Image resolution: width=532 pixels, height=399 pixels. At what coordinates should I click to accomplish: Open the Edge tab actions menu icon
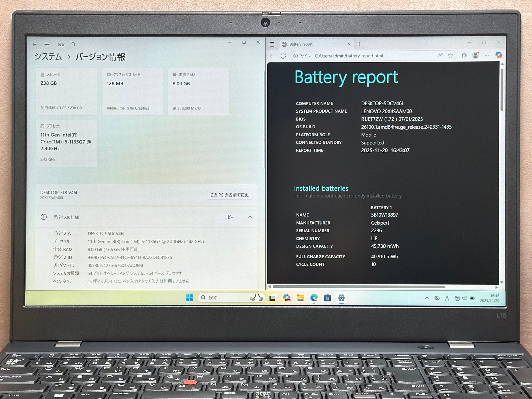click(272, 44)
